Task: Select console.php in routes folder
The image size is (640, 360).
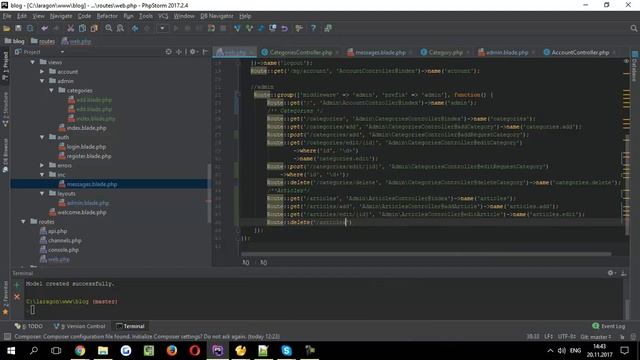Action: point(63,250)
